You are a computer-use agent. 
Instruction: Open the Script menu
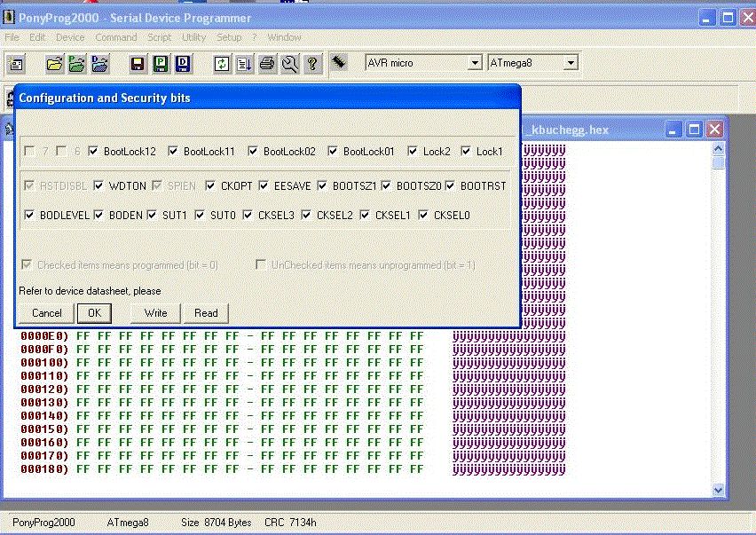(159, 37)
